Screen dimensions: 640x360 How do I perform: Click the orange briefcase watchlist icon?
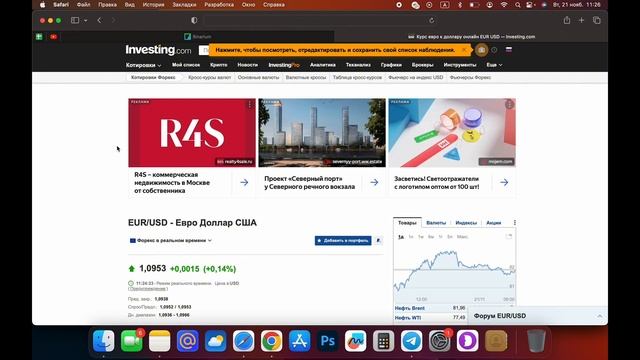pos(481,50)
